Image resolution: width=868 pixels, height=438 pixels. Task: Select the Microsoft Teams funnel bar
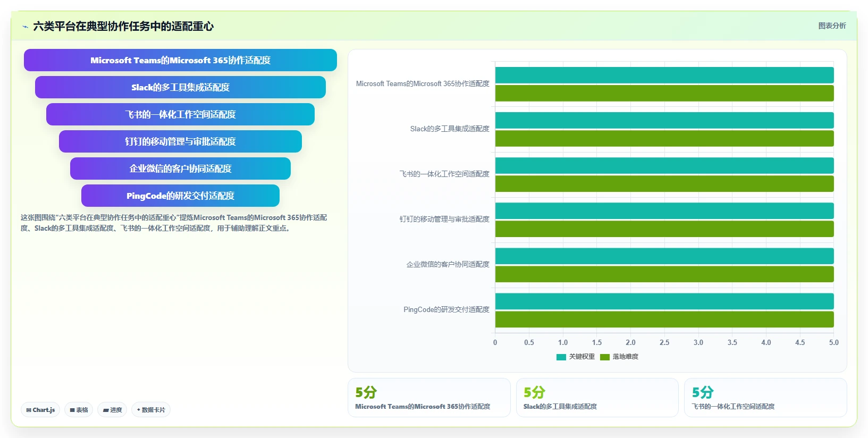[180, 60]
